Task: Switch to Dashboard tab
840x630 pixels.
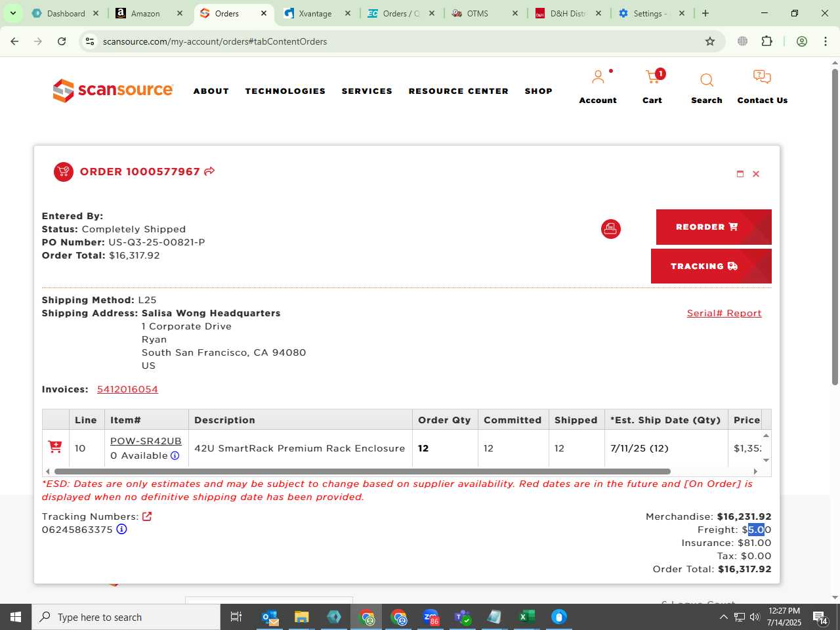Action: pos(66,13)
